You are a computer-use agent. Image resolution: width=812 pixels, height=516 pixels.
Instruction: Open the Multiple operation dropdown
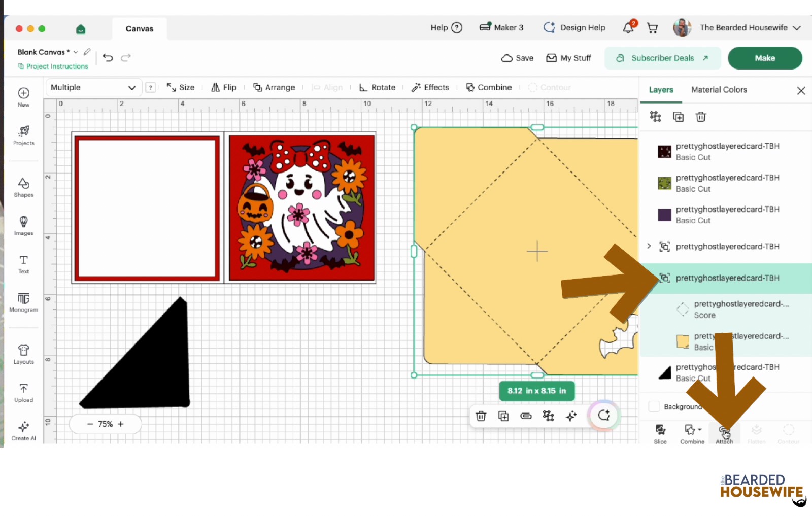pyautogui.click(x=93, y=87)
